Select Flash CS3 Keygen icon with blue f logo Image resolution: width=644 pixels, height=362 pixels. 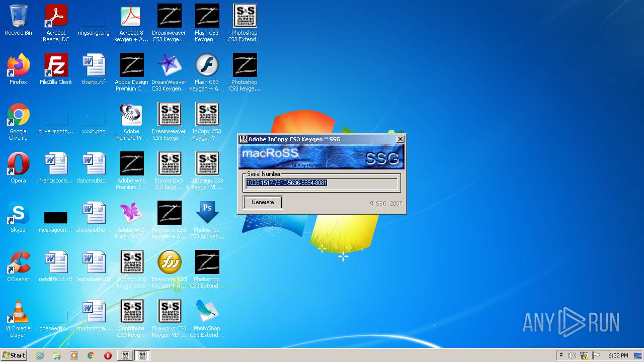(207, 73)
